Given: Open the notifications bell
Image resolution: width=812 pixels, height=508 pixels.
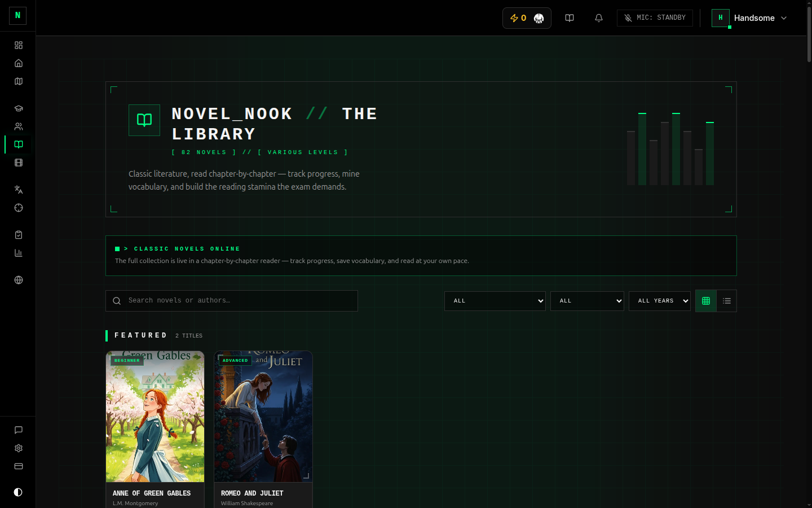Looking at the screenshot, I should coord(599,18).
